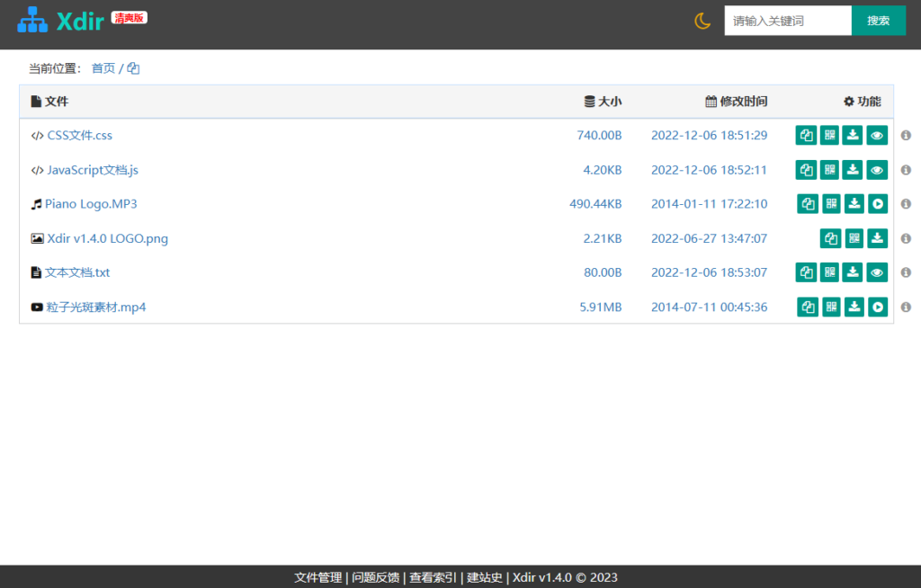Open 文本文档.txt file link
Image resolution: width=921 pixels, height=588 pixels.
coord(77,272)
